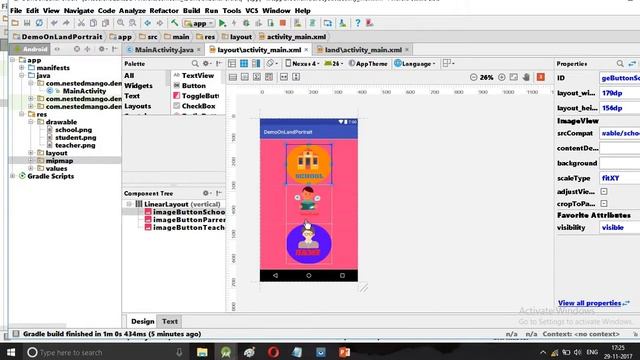This screenshot has height=360, width=640.
Task: Select the Pan hand tool
Action: 526,77
